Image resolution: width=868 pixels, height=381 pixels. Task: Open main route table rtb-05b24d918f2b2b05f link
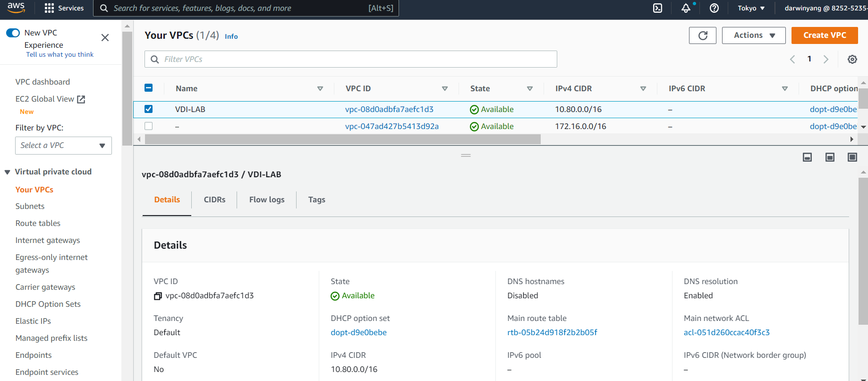552,332
